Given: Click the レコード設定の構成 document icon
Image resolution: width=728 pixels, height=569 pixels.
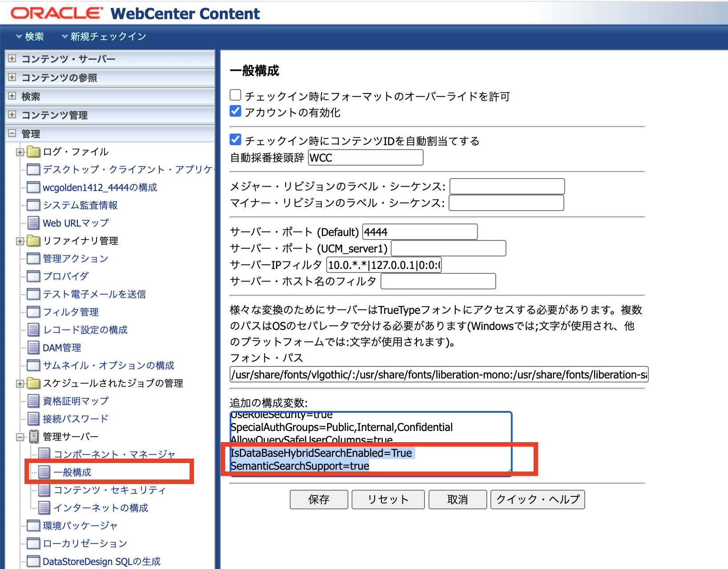Looking at the screenshot, I should (x=33, y=330).
